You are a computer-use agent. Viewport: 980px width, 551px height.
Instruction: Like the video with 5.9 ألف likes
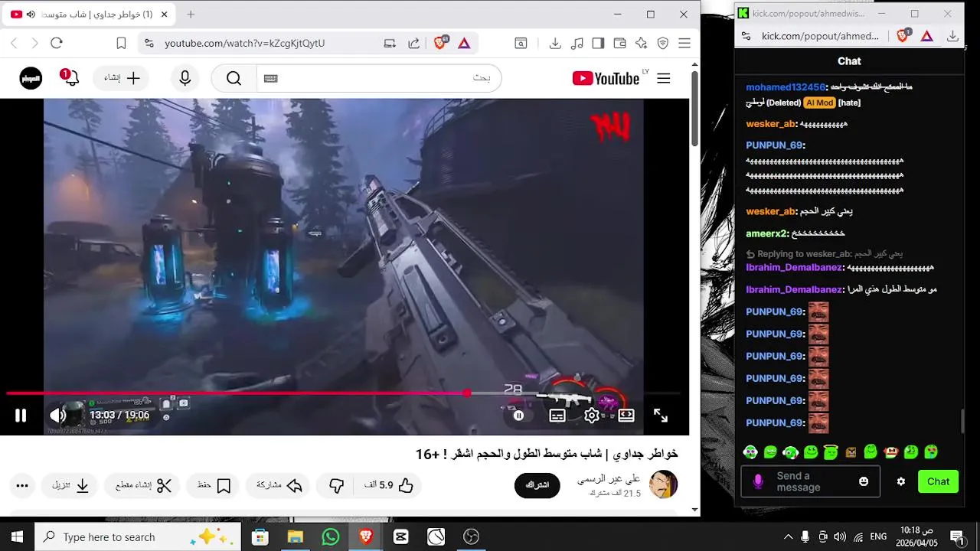point(390,485)
